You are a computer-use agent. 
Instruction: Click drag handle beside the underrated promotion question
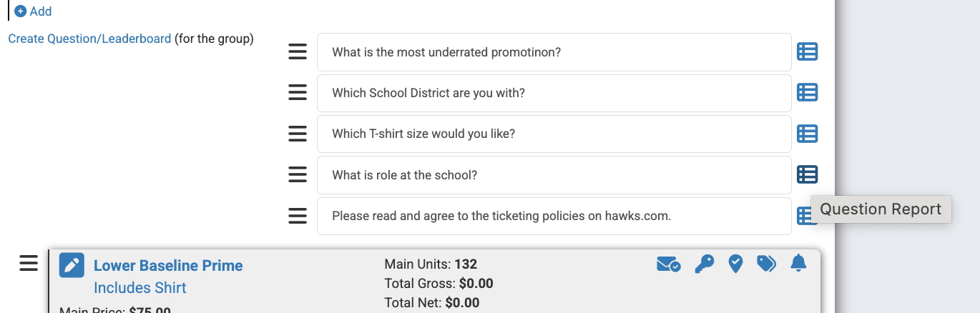tap(298, 52)
